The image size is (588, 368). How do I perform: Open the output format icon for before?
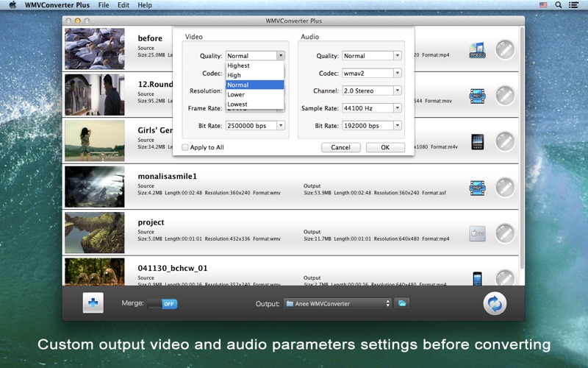pos(477,50)
